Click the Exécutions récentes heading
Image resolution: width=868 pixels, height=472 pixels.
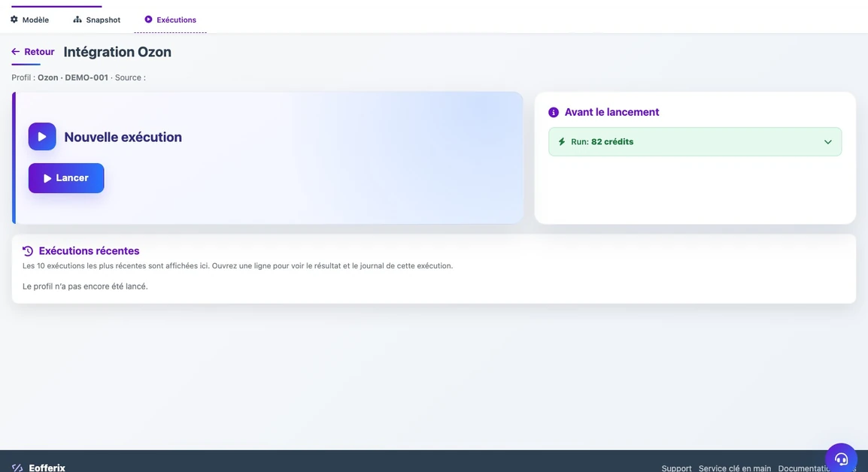[x=89, y=251]
